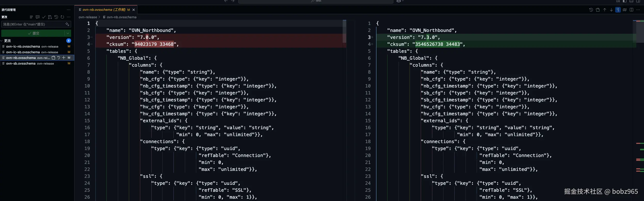Screen dimensions: 644x201
Task: Click the left diff pane scrollbar slider
Action: point(344,31)
